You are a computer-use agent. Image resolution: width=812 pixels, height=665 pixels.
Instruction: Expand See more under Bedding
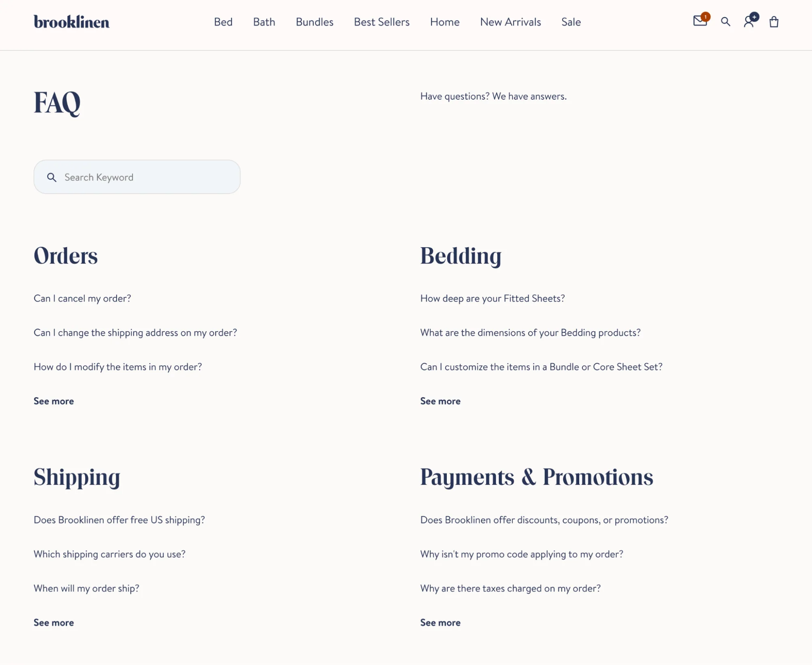440,401
